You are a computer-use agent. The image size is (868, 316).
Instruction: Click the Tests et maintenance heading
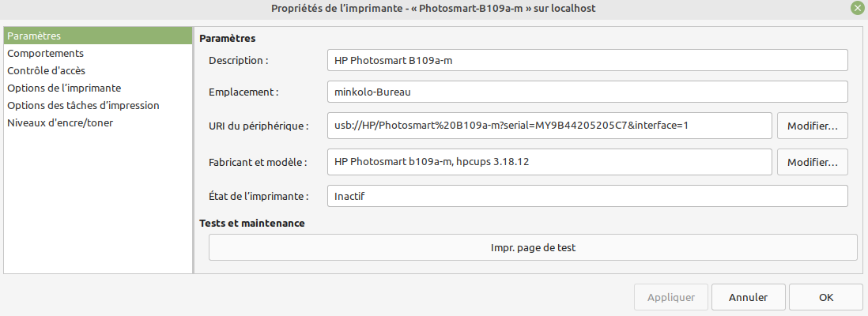[252, 224]
